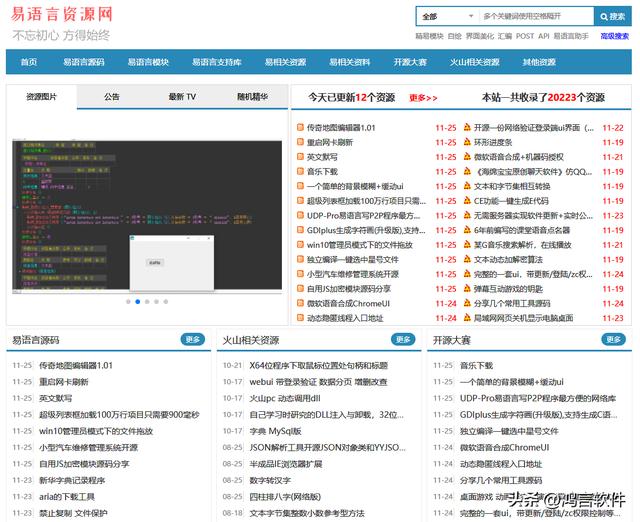The height and width of the screenshot is (522, 640).
Task: Click 更多 button in 火山相关资源 section
Action: [x=403, y=339]
